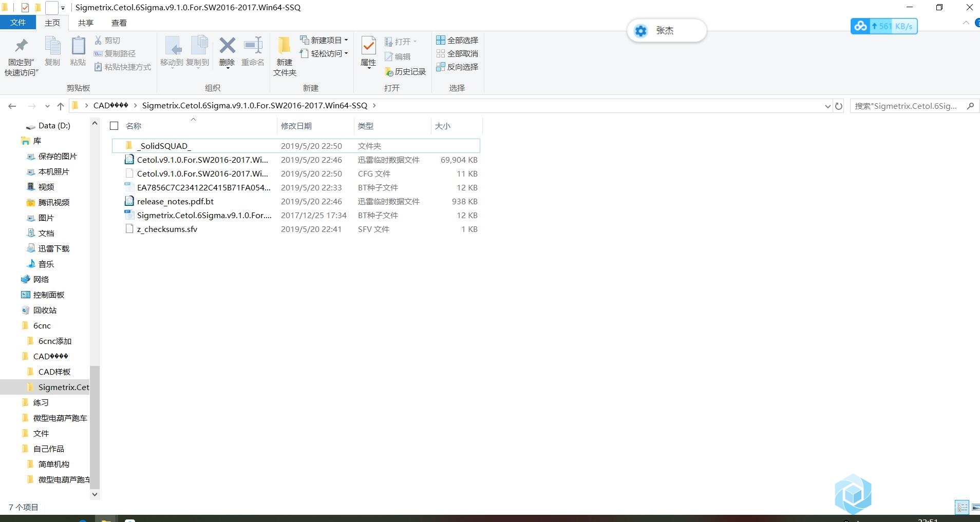Click the Pin to Quick Access icon
The image size is (980, 522).
click(21, 46)
